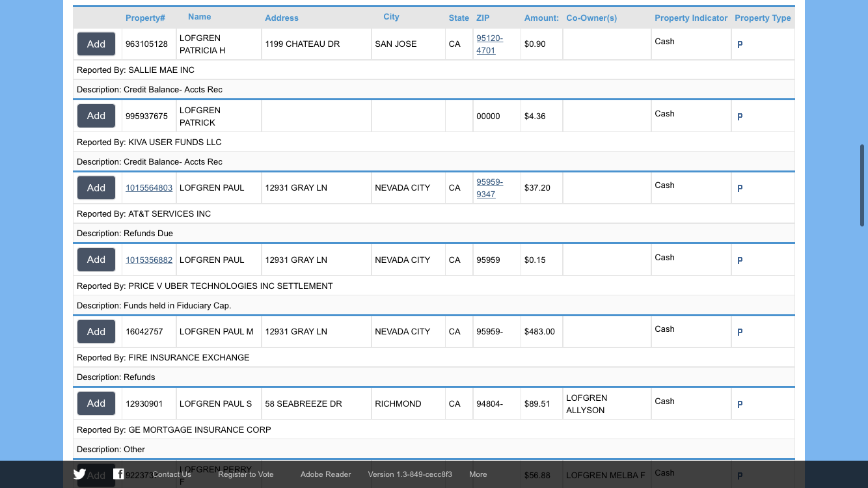This screenshot has height=488, width=868.
Task: Click property type P icon for property 1015564803
Action: (740, 189)
